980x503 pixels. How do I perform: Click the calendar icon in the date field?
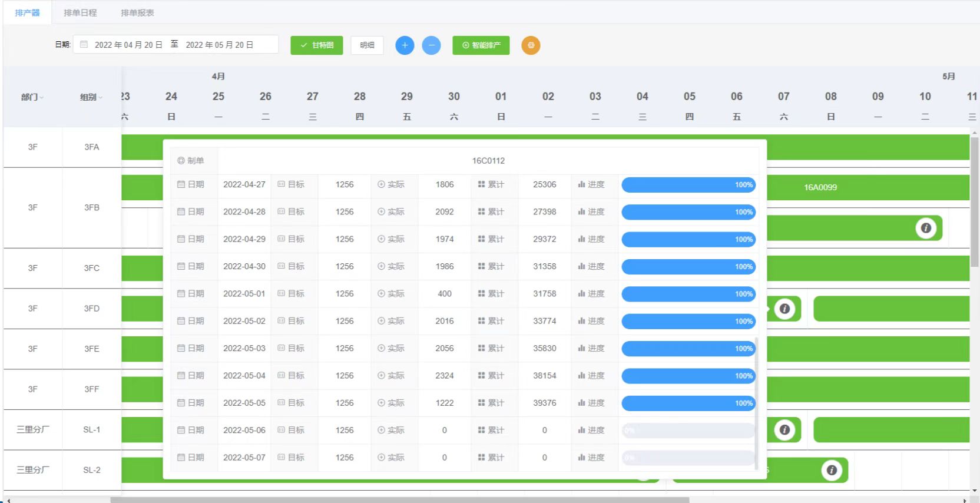pos(84,45)
